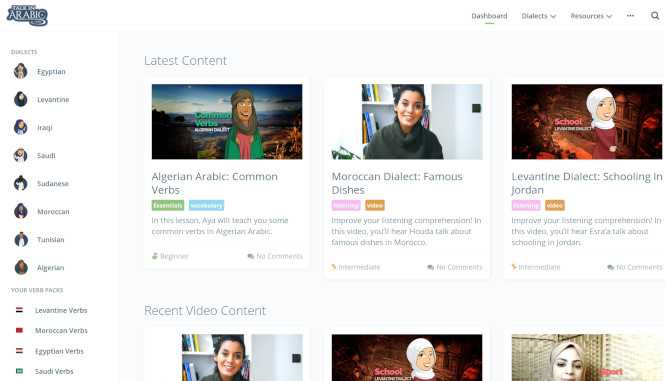
Task: Click the Tunisian dialect avatar icon
Action: tap(20, 239)
